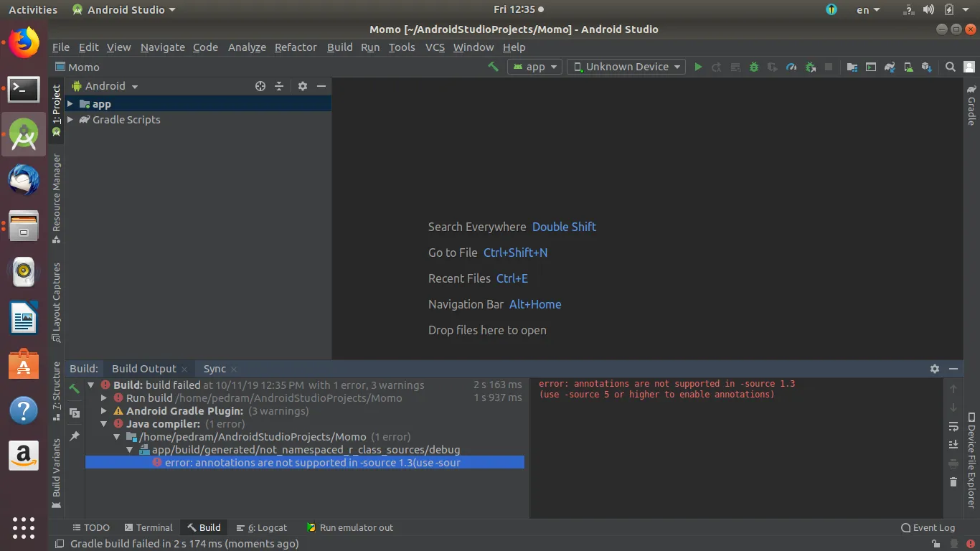Collapse the Build: build failed node
980x551 pixels.
91,385
